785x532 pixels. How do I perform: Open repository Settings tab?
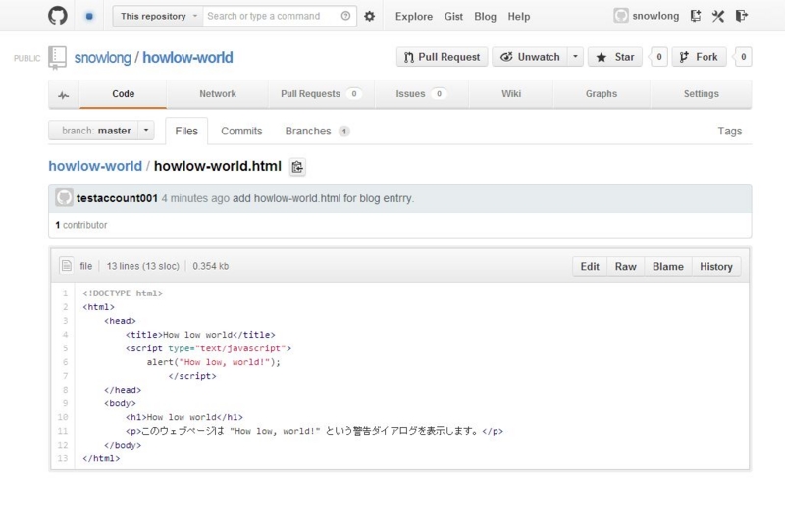[x=701, y=94]
